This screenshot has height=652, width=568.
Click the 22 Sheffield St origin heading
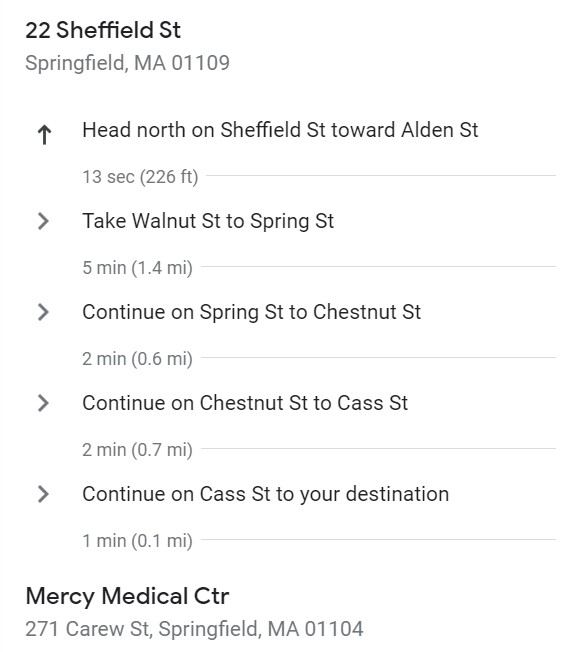coord(103,30)
